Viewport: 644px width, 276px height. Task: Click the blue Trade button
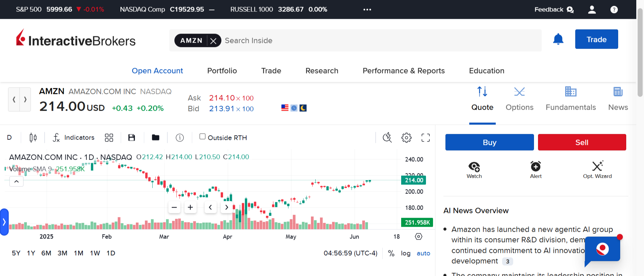(x=596, y=39)
